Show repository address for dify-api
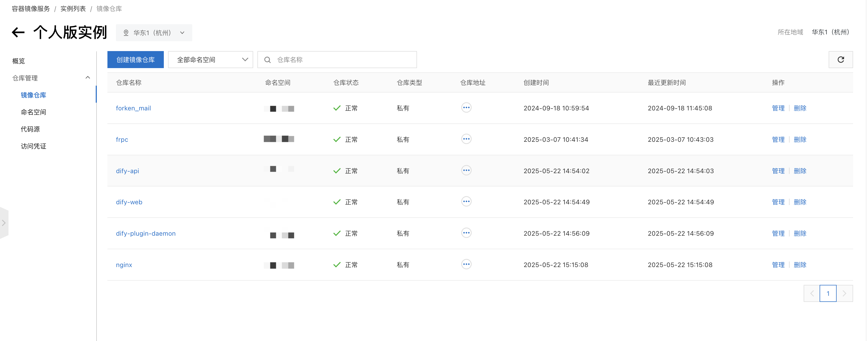The width and height of the screenshot is (868, 341). 466,170
